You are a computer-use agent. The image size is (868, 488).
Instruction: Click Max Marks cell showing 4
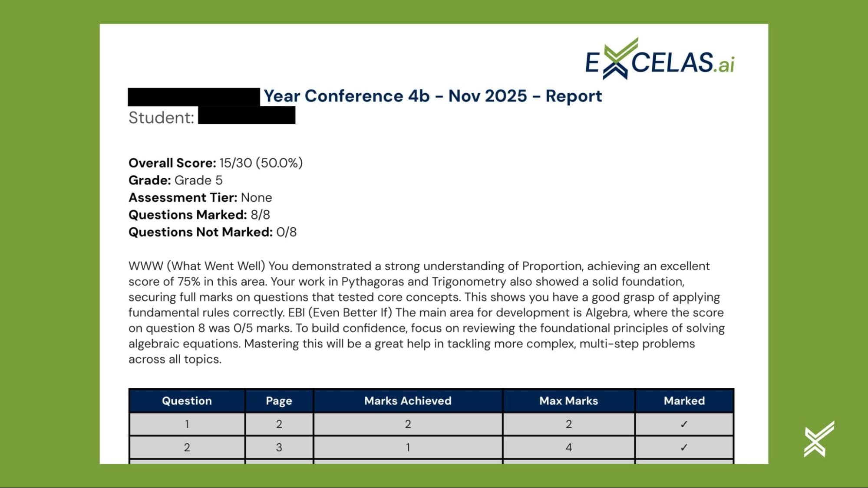[568, 447]
